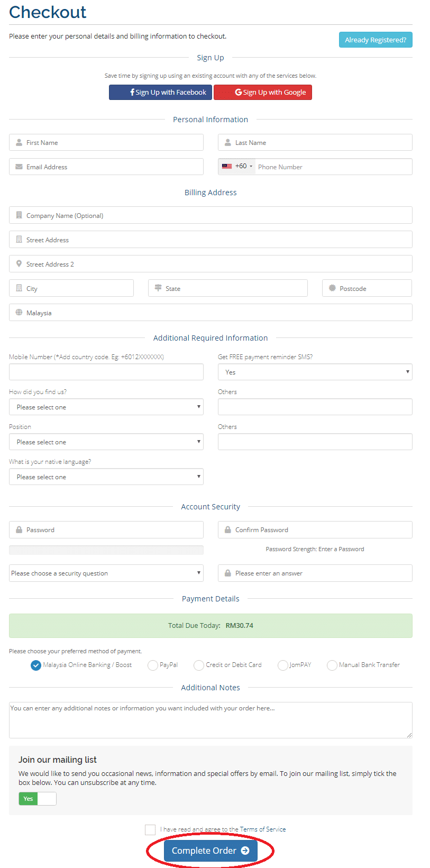This screenshot has width=430, height=868.
Task: Click the Google G icon in signup button
Action: coord(239,92)
